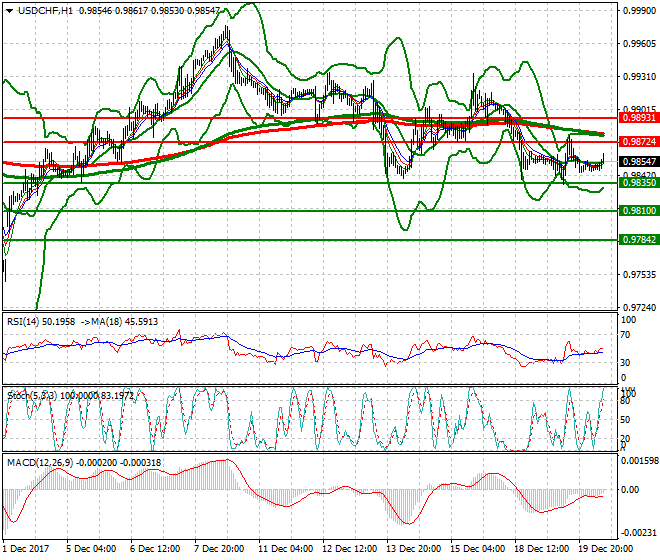Select the red 0.98931 resistance price label
Screen dimensions: 660x560
636,118
